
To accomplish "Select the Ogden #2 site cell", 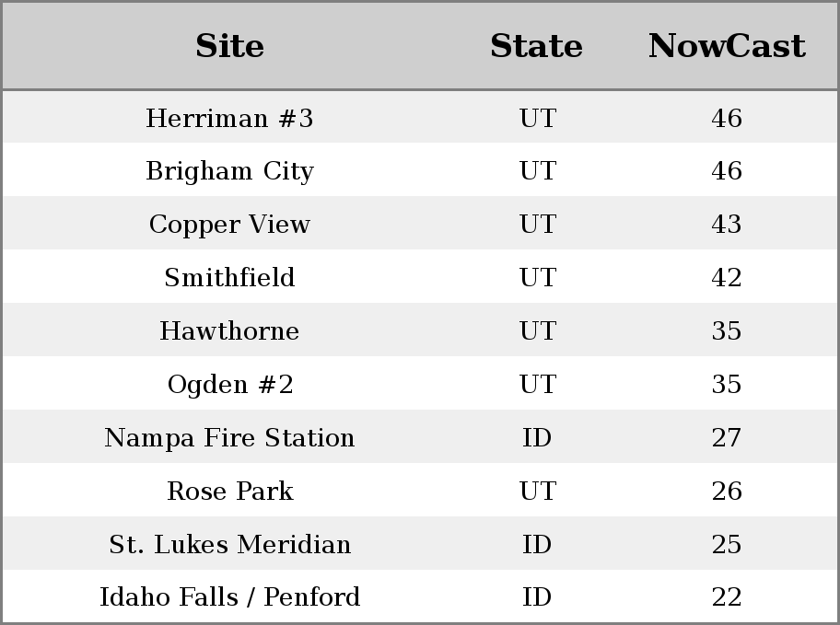I will (230, 385).
